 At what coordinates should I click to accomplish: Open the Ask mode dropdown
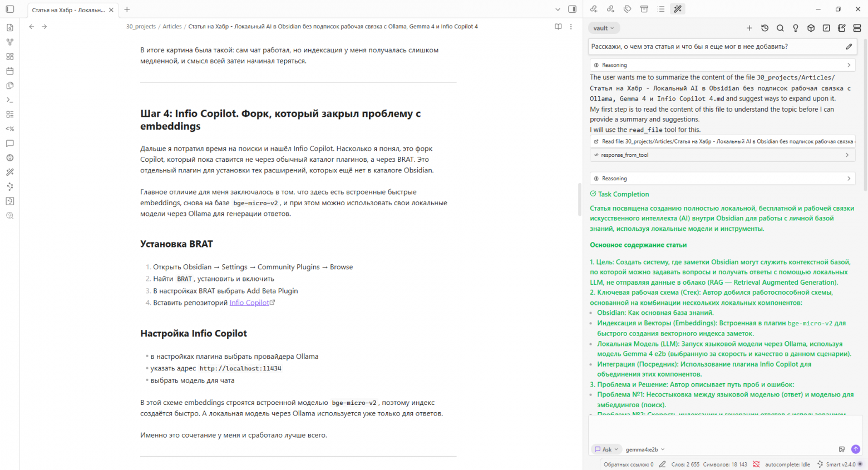coord(606,449)
